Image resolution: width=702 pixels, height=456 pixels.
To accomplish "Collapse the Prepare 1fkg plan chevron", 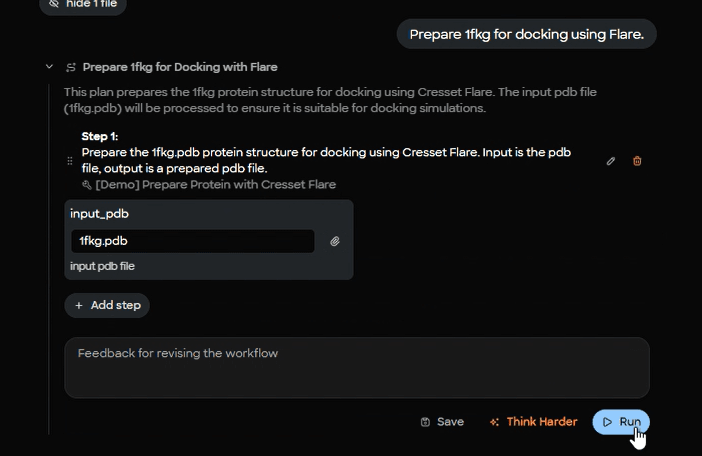I will click(49, 67).
